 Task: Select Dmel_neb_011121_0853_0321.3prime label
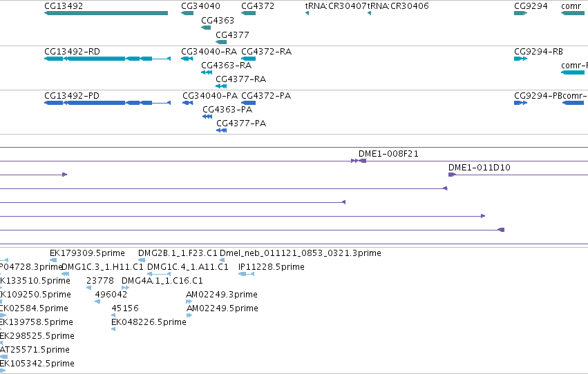[300, 253]
